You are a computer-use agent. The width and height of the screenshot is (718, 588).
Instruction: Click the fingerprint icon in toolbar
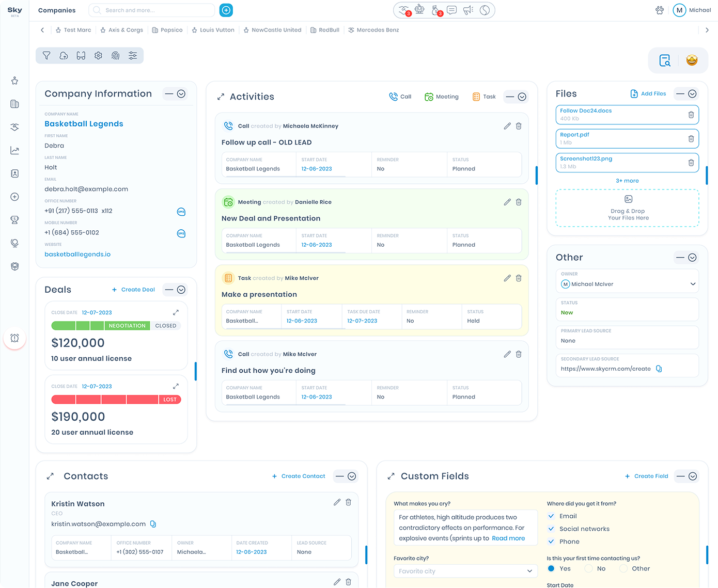click(x=115, y=56)
